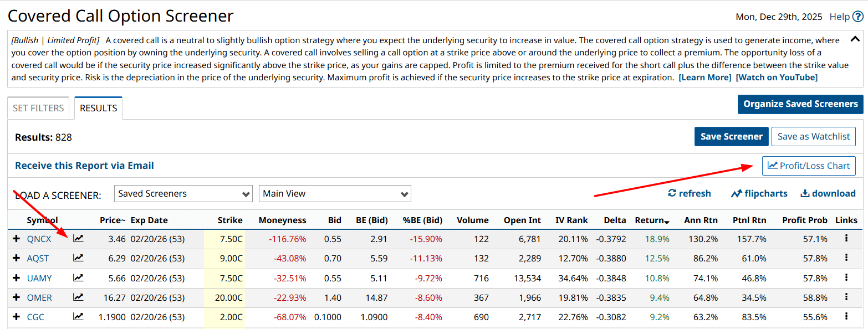Screen dimensions: 868x329
Task: Select the RESULTS tab
Action: click(x=98, y=107)
